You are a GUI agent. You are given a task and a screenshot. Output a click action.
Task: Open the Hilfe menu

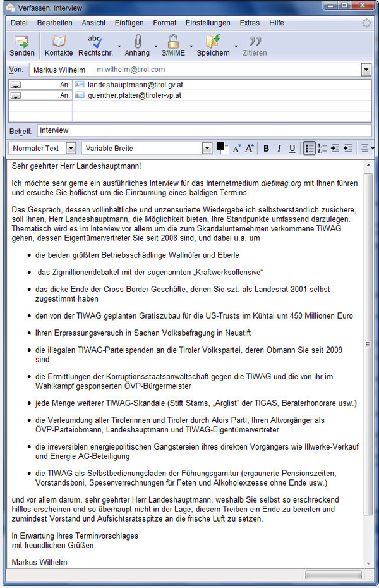click(x=277, y=23)
